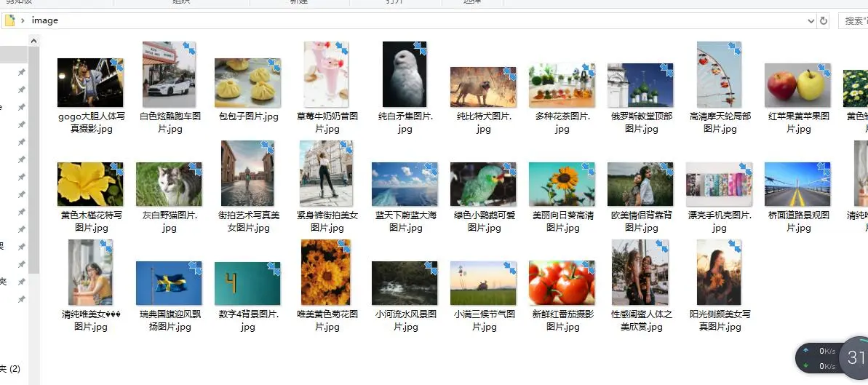Select the 纯比特犬图片.jpg dog thumbnail
Image resolution: width=868 pixels, height=385 pixels.
pyautogui.click(x=483, y=87)
